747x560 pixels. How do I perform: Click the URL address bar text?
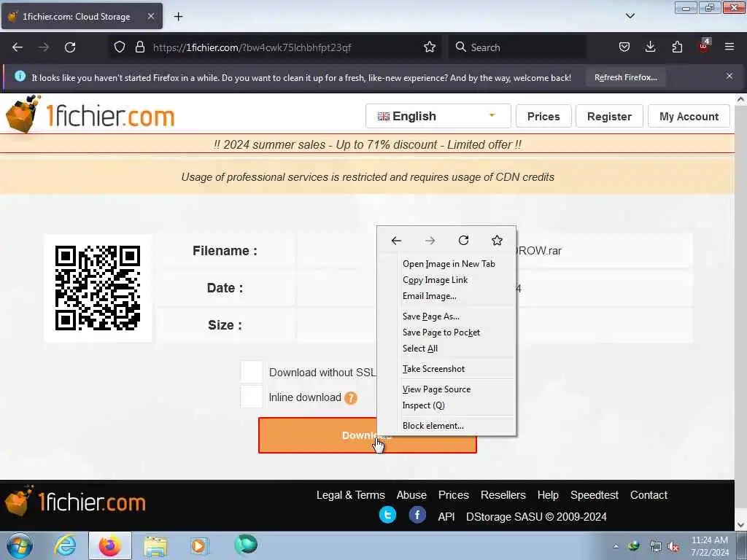[x=252, y=47]
